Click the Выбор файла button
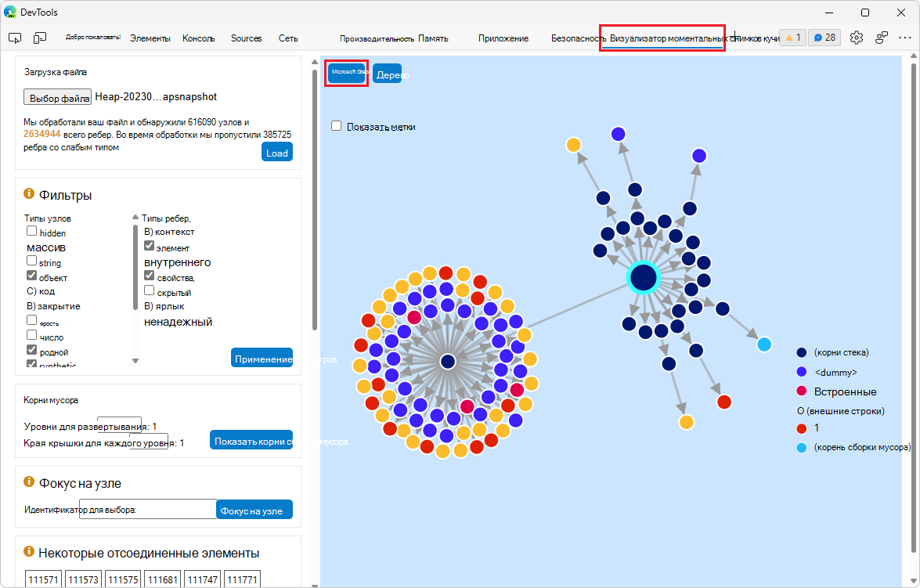920x588 pixels. point(57,97)
